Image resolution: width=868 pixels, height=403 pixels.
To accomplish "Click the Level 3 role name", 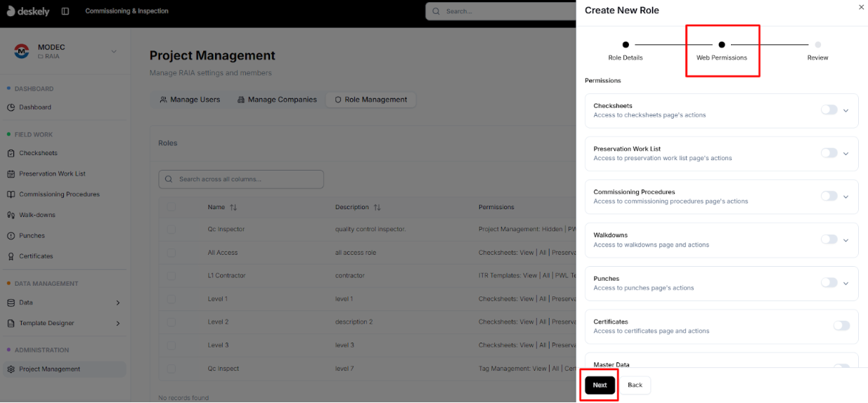I will pyautogui.click(x=219, y=345).
